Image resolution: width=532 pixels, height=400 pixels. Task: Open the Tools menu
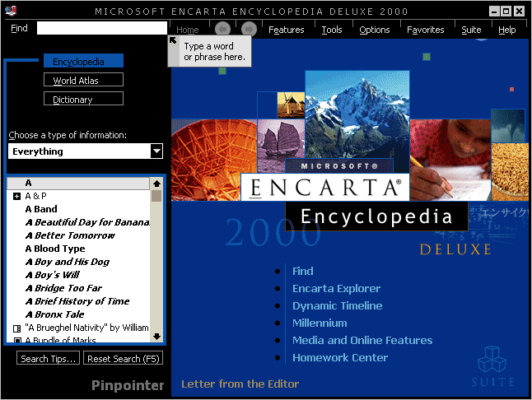pyautogui.click(x=332, y=30)
